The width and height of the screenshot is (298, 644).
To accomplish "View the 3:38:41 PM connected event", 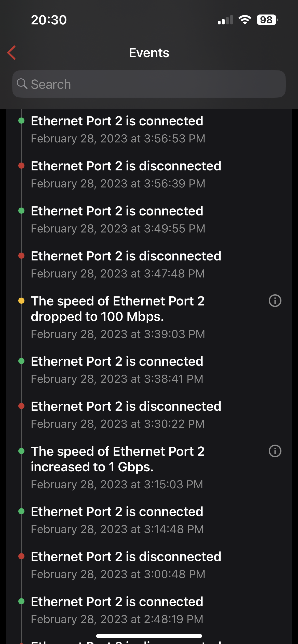I will 117,370.
